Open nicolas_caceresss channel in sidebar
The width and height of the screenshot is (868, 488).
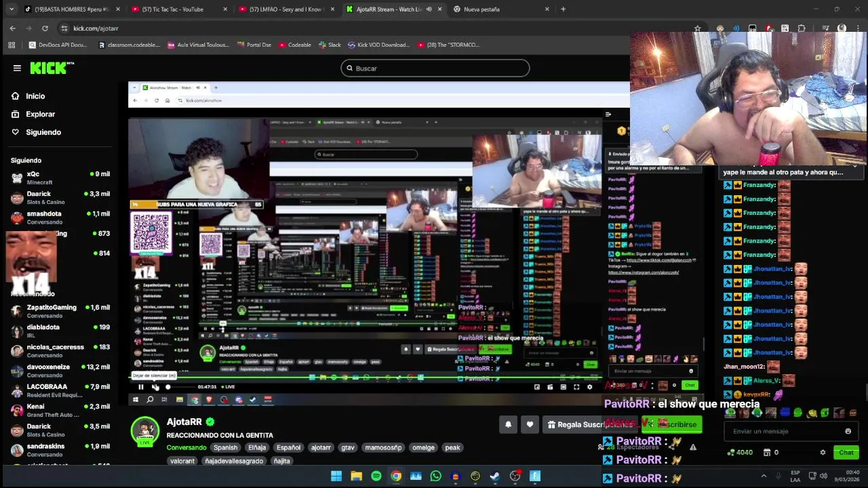[x=60, y=350]
